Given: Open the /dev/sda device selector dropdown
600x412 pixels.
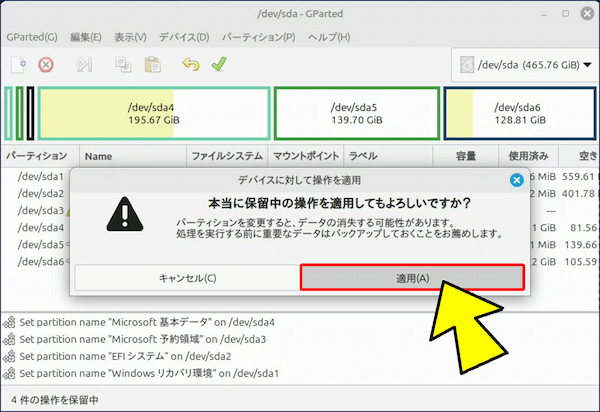Looking at the screenshot, I should click(521, 65).
